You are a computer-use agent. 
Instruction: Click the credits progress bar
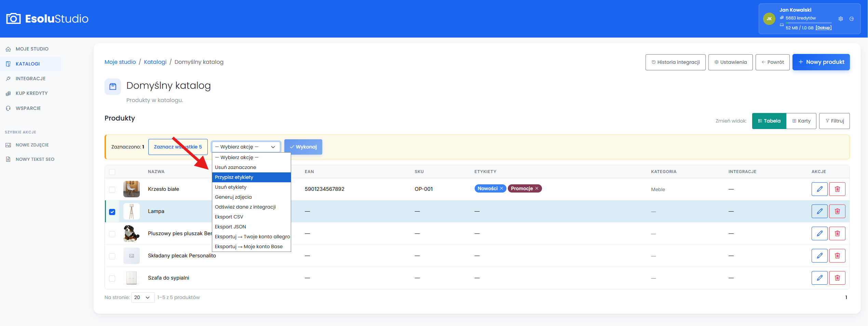click(x=809, y=23)
